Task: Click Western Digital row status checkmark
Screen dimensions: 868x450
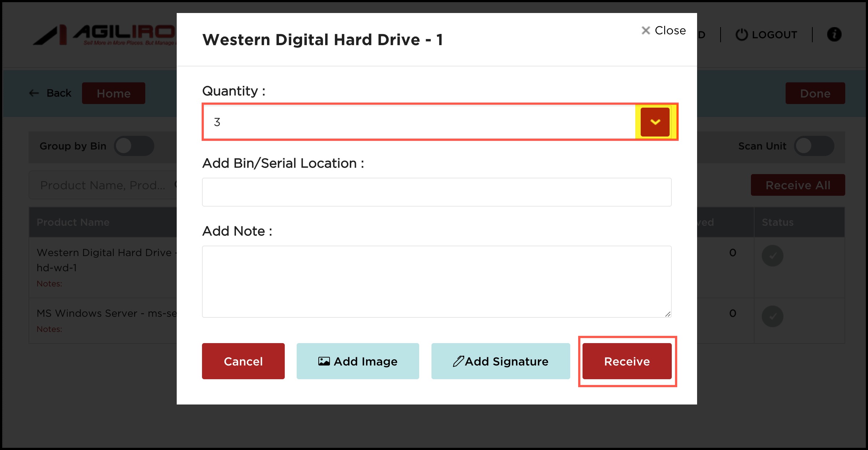Action: point(772,256)
